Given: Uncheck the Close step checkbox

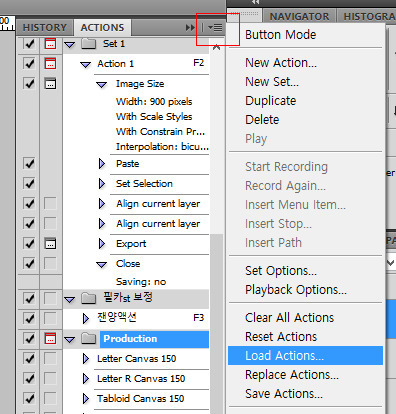Looking at the screenshot, I should (29, 263).
